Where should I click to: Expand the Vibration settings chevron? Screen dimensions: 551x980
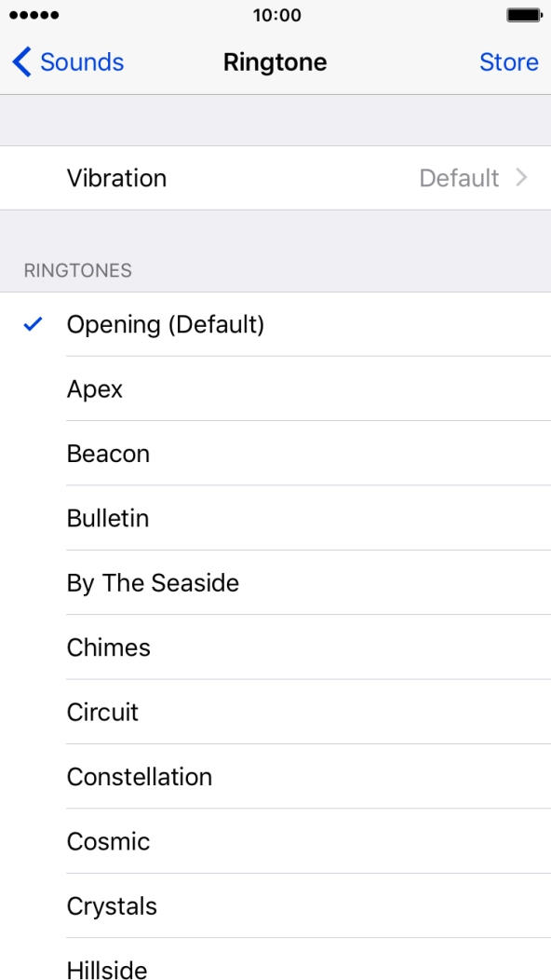(x=522, y=178)
